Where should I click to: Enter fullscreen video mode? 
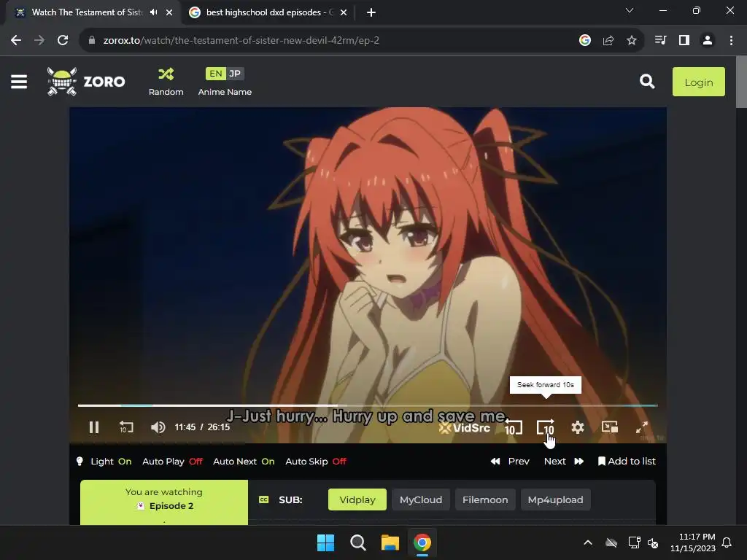pos(642,427)
